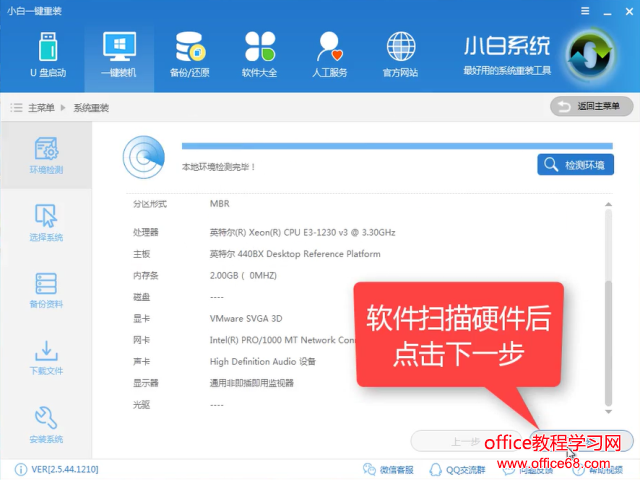Select the 网卡 Intel PRO/1000 MT row
640x480 pixels.
coord(244,340)
